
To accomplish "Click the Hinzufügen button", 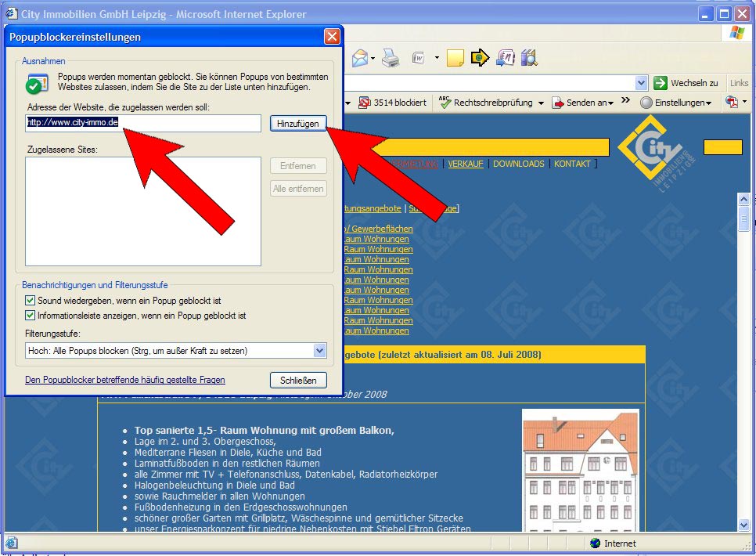I will pos(298,124).
